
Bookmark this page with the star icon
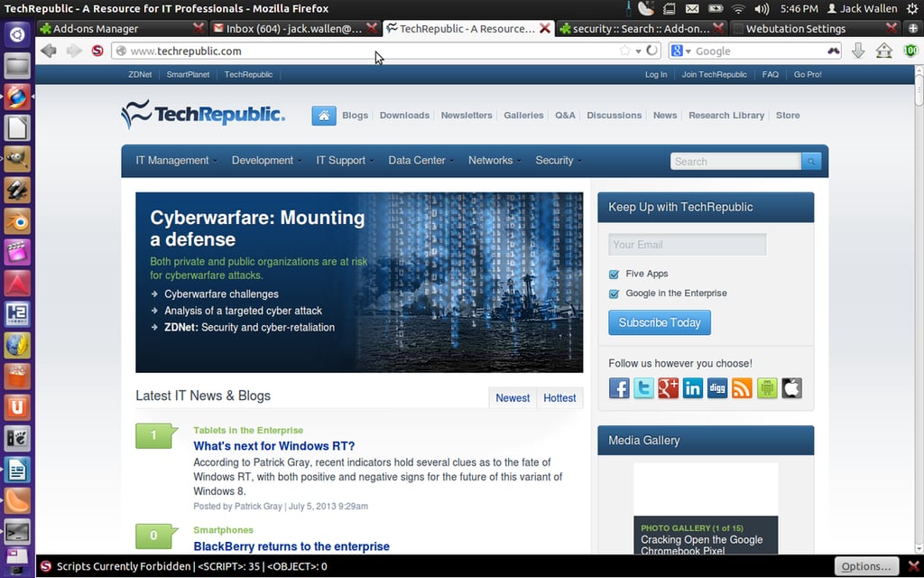point(625,51)
